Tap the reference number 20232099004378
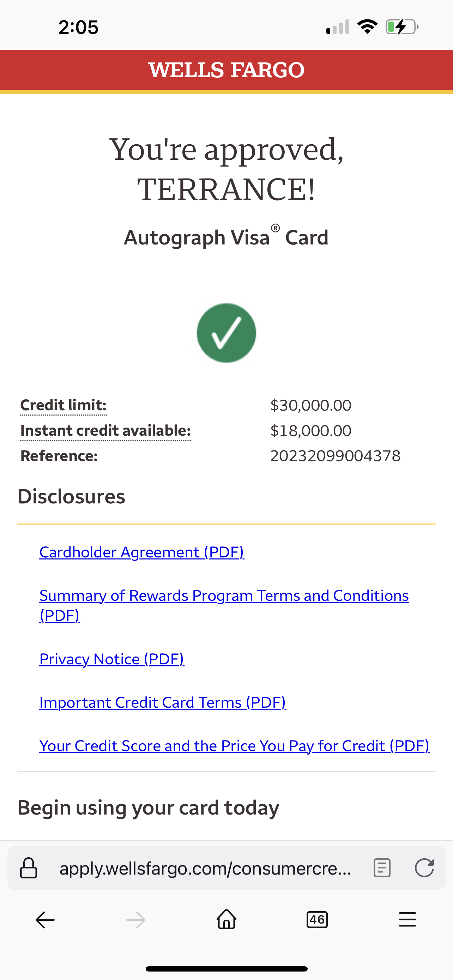Viewport: 453px width, 980px height. pyautogui.click(x=335, y=456)
